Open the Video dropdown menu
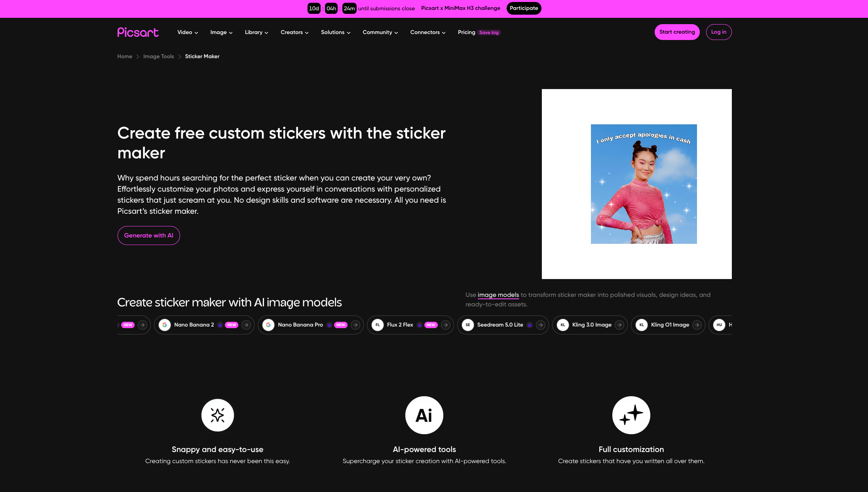 click(x=188, y=32)
